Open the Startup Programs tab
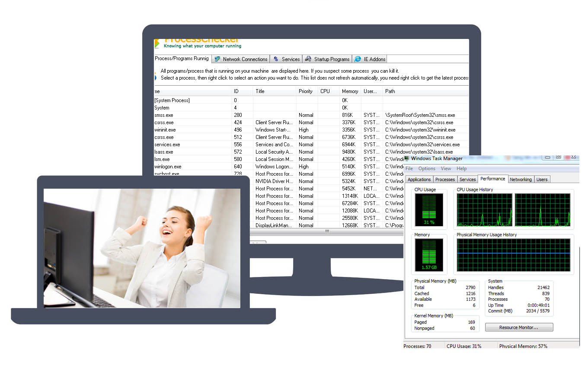588x373 pixels. (x=327, y=59)
